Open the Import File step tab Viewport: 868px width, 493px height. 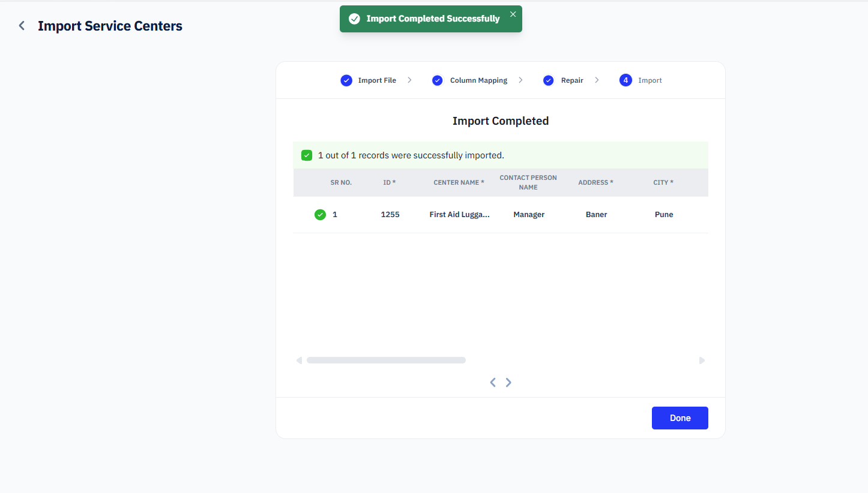pyautogui.click(x=377, y=80)
